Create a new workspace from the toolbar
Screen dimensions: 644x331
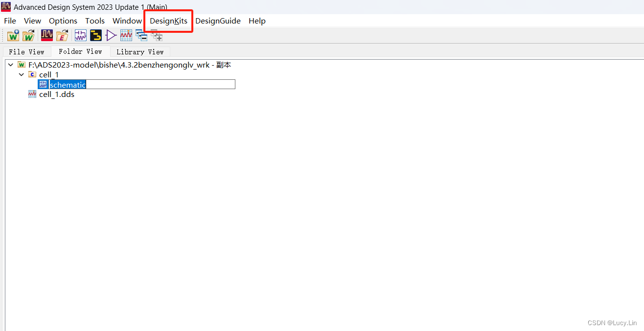13,35
